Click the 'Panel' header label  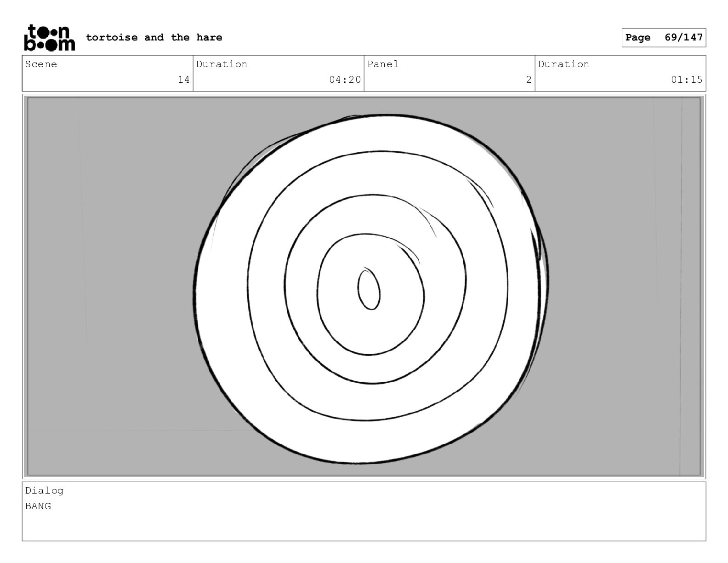pyautogui.click(x=383, y=64)
